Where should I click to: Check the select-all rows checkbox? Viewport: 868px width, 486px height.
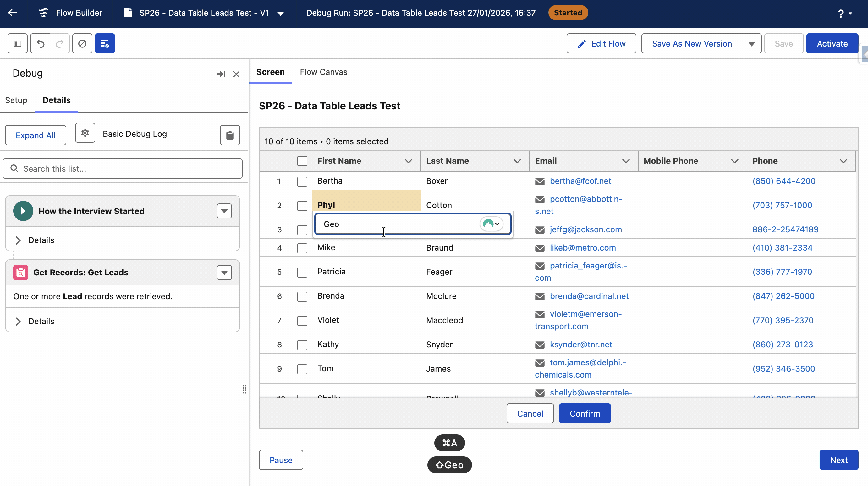point(302,161)
